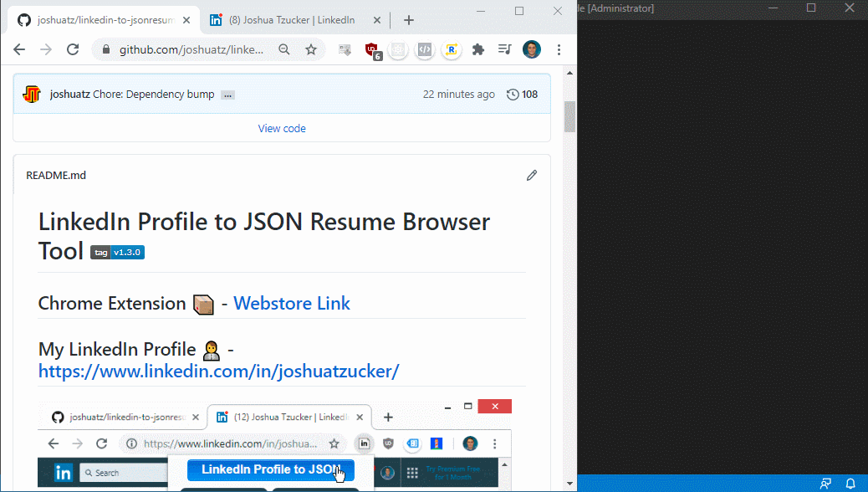Open the Extensions puzzle piece menu
The width and height of the screenshot is (868, 492).
(x=478, y=50)
